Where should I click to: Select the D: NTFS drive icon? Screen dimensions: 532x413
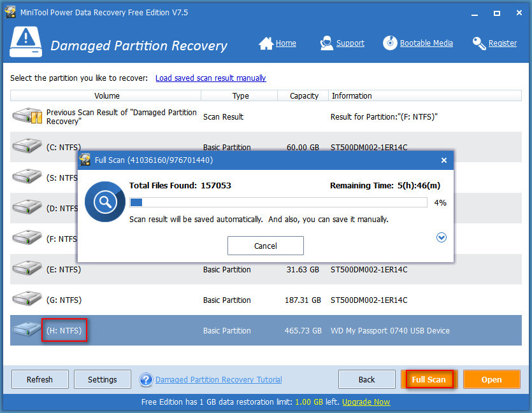(27, 207)
